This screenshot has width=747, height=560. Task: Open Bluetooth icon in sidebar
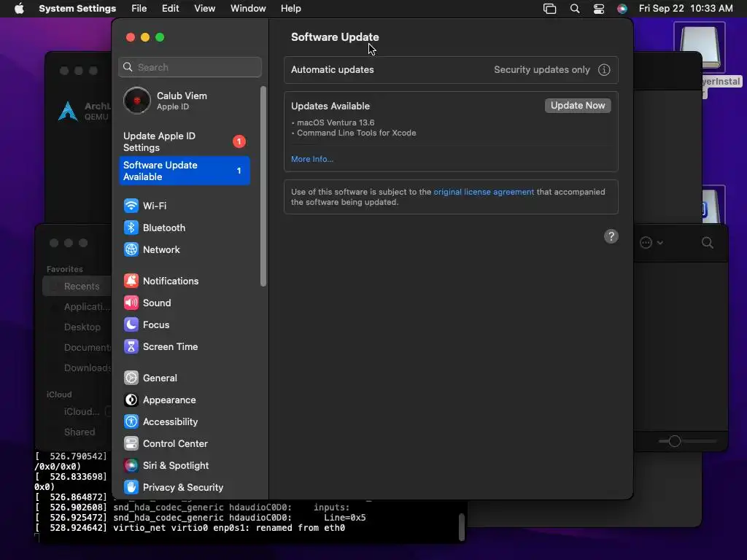coord(131,227)
